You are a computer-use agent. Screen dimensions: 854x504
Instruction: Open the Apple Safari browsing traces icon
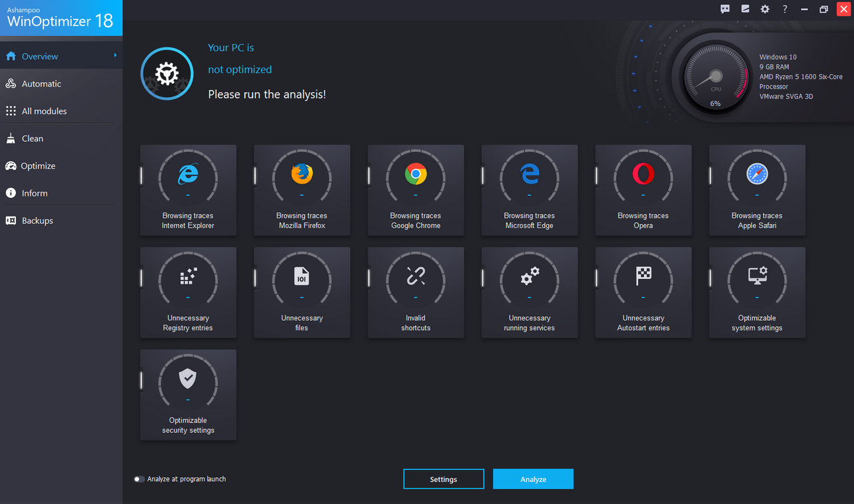coord(757,174)
